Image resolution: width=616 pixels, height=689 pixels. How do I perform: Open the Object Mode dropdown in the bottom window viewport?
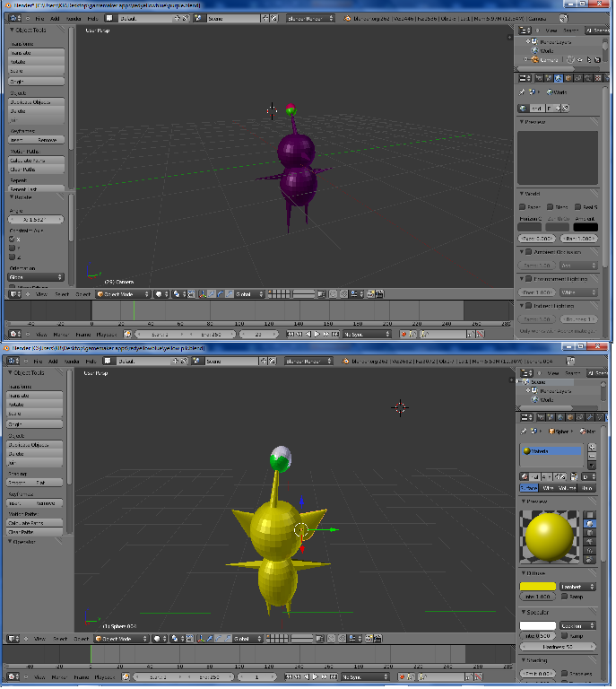click(121, 639)
